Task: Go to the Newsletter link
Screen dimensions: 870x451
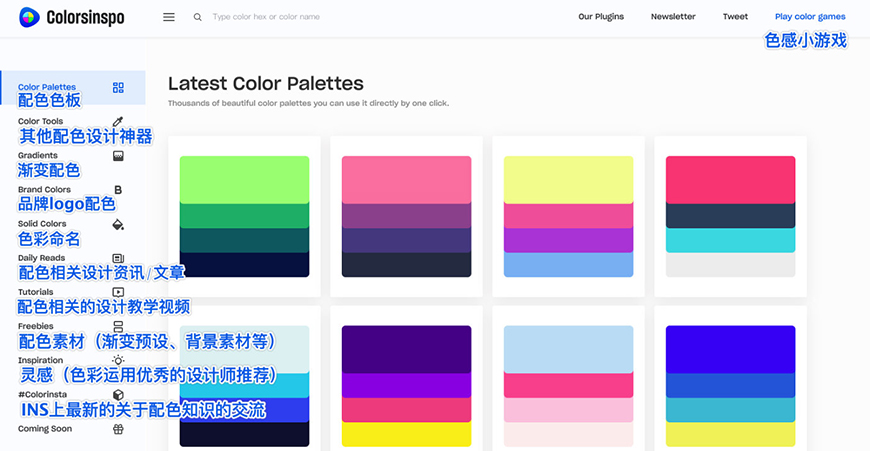Action: tap(673, 17)
